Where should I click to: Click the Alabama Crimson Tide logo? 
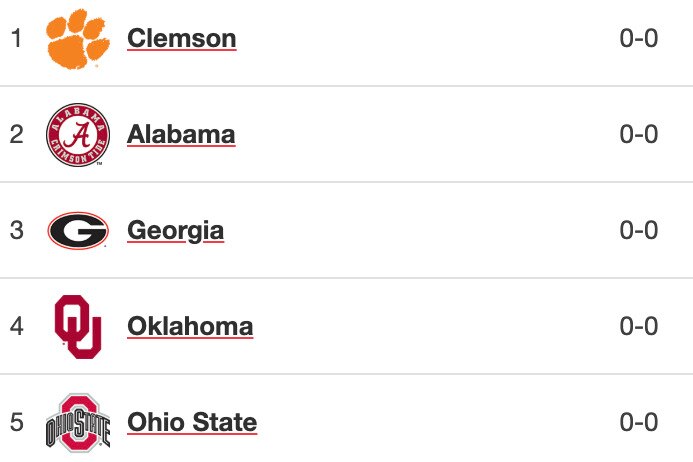[x=78, y=134]
